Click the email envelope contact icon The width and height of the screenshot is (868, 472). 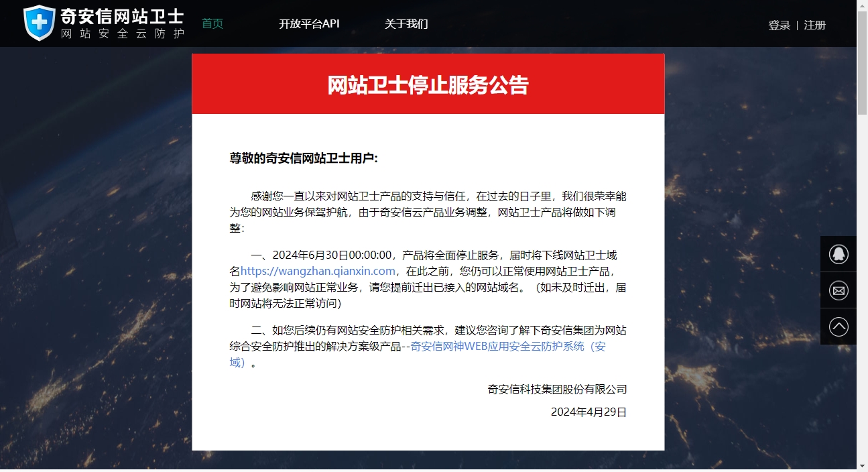pyautogui.click(x=839, y=290)
